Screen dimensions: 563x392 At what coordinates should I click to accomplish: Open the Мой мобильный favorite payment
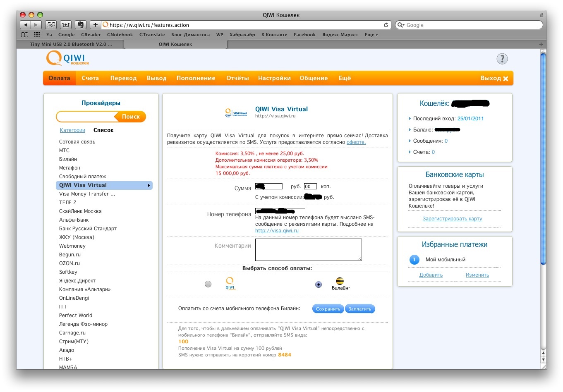click(446, 260)
